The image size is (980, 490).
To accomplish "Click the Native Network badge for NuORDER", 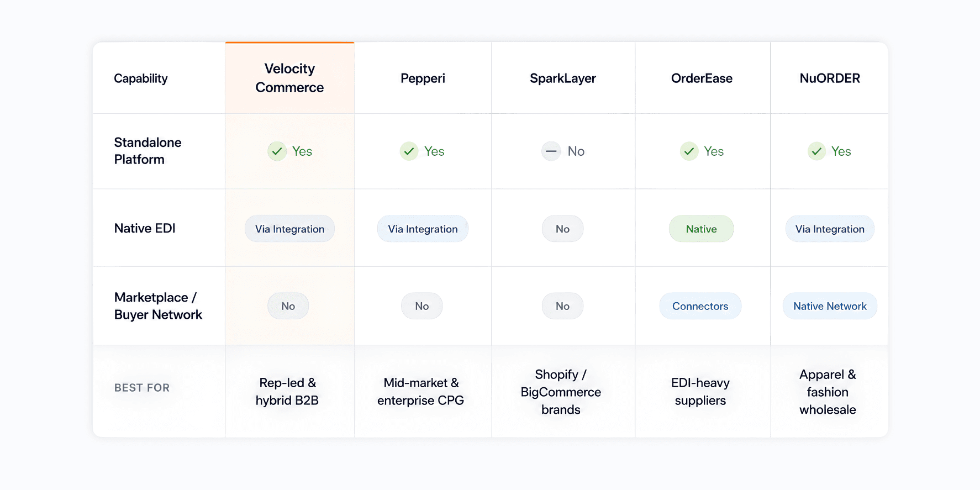I will click(830, 306).
